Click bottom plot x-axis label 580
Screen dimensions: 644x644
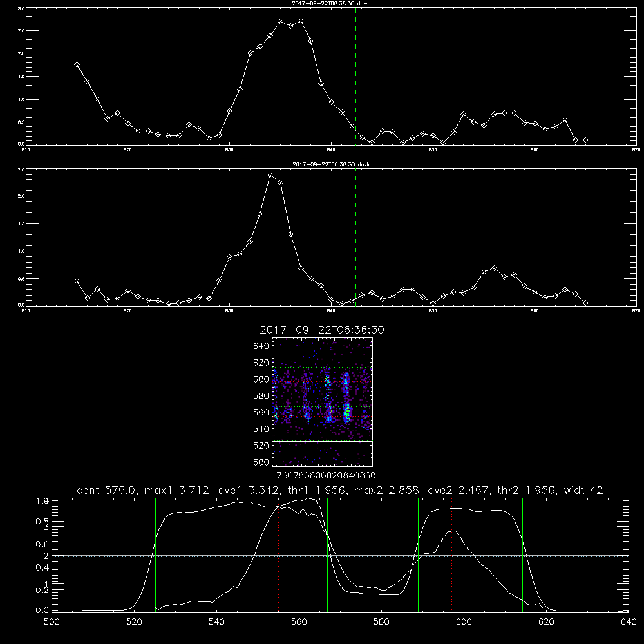[x=381, y=622]
